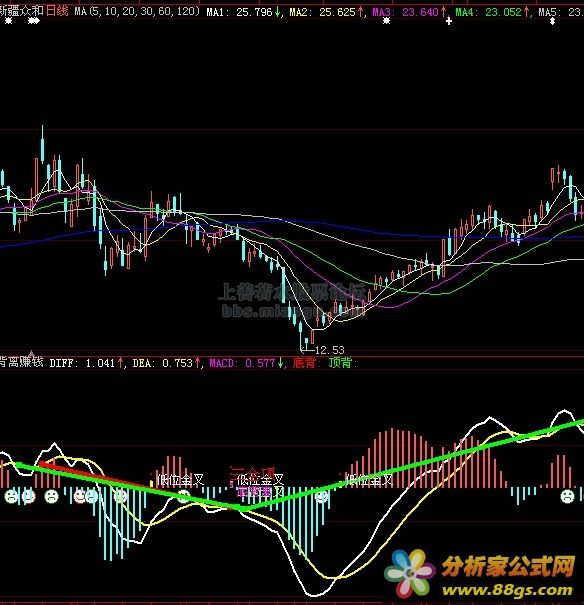Click the white plus marker below MA4
584x605 pixels.
point(449,21)
